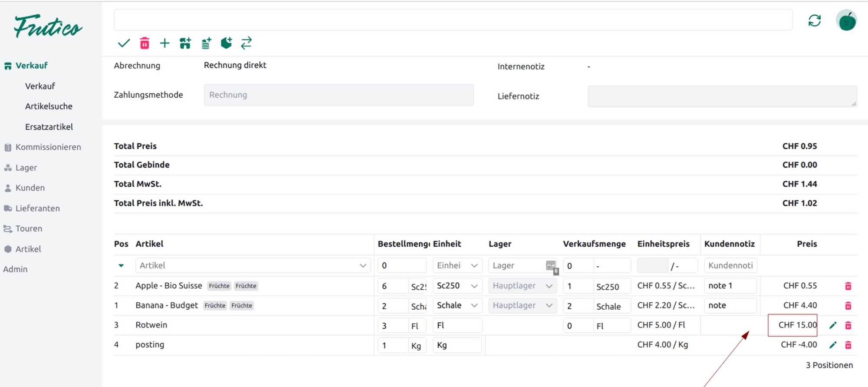This screenshot has height=387, width=868.
Task: Click the refresh icon at top right
Action: (814, 20)
